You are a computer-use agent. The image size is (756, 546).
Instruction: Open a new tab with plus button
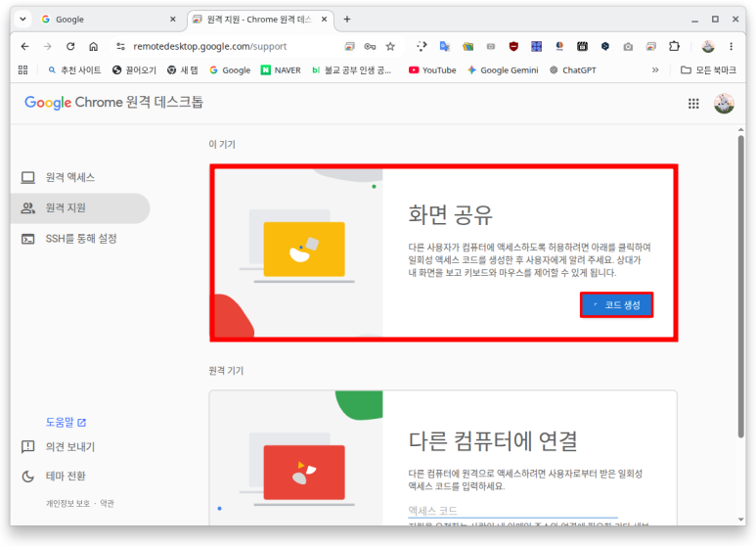(347, 20)
